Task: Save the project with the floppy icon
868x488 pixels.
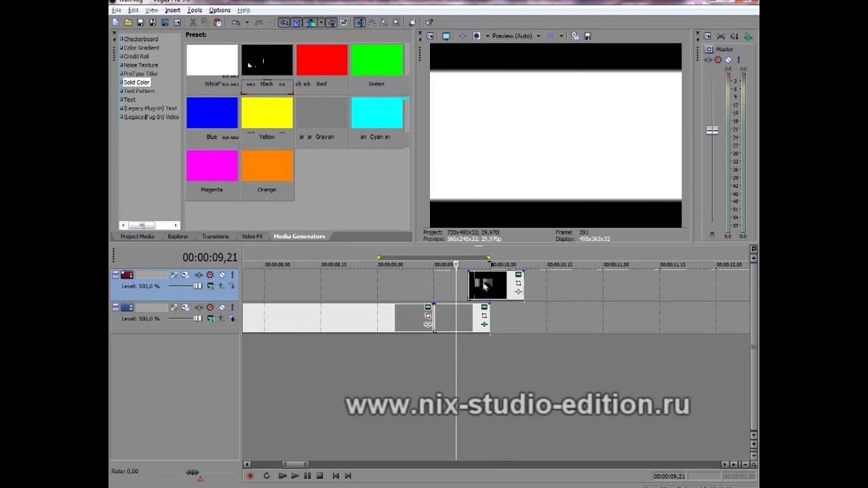Action: point(140,22)
